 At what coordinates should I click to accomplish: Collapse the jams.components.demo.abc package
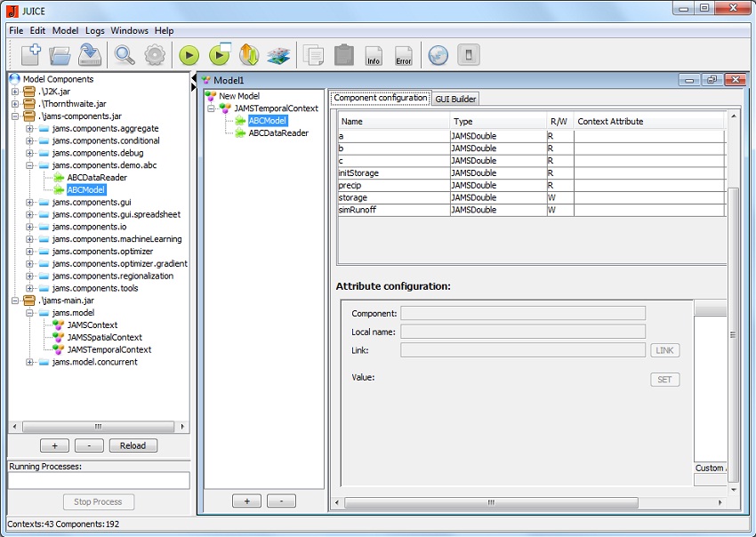[x=29, y=165]
